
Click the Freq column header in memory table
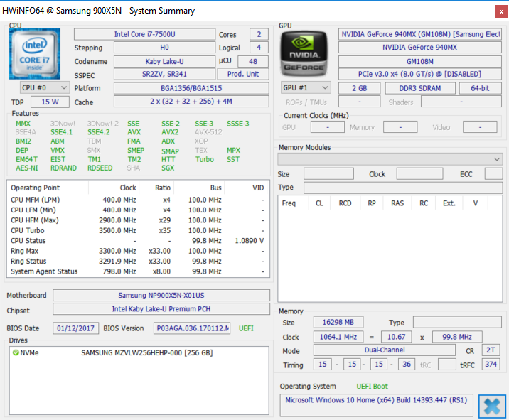click(293, 203)
